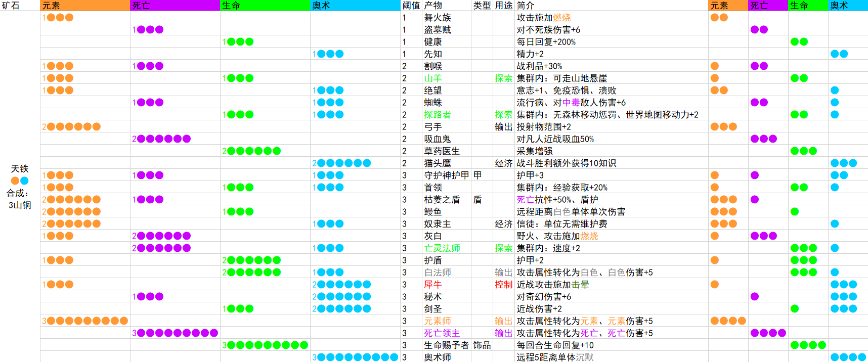Click the red 控制 usage cell

[x=504, y=285]
